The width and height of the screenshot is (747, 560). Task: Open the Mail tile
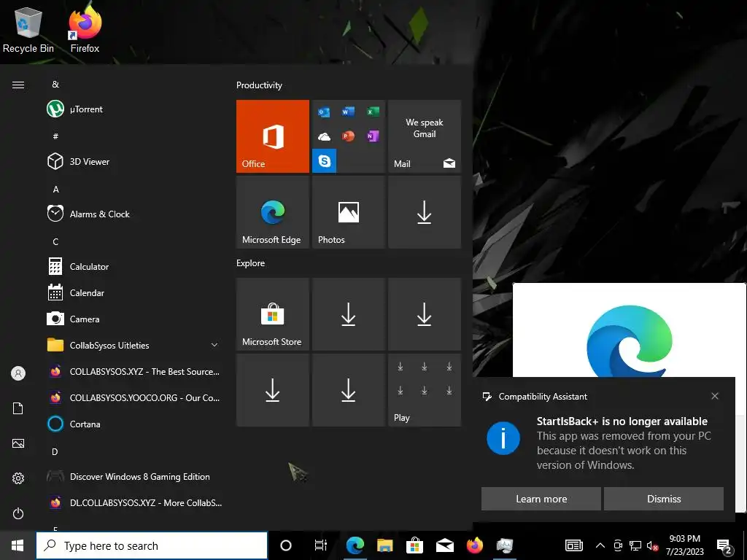[425, 136]
